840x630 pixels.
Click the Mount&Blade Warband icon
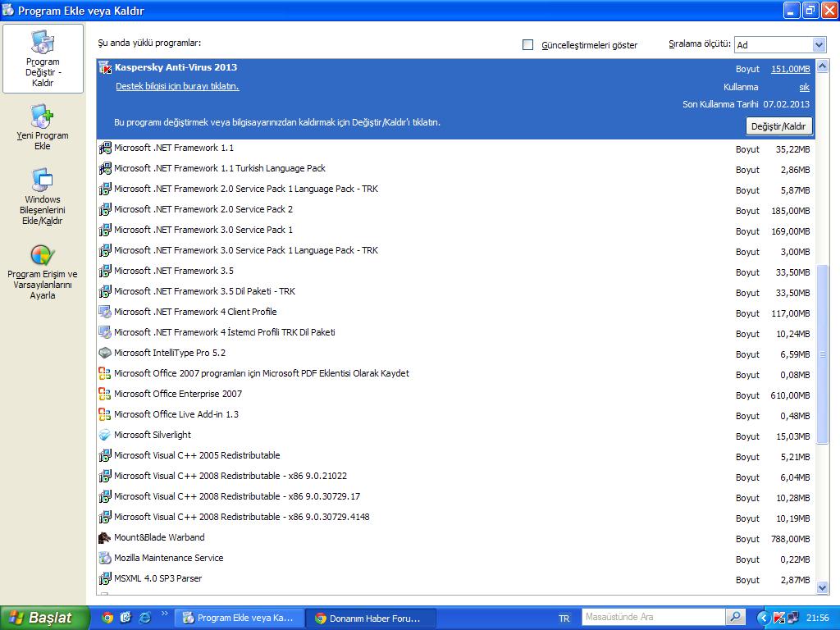105,537
